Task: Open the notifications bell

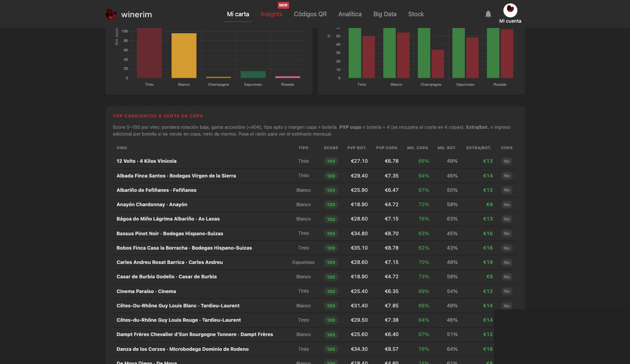Action: pos(488,14)
